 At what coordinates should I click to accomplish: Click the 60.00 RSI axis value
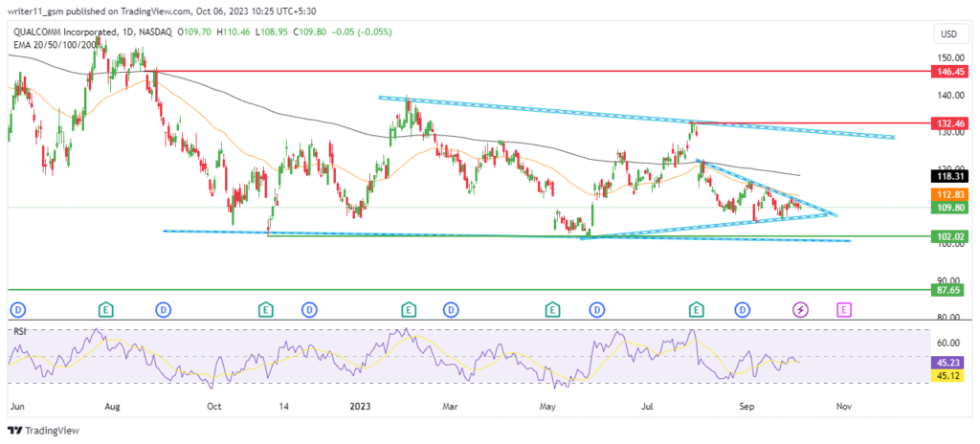point(948,343)
